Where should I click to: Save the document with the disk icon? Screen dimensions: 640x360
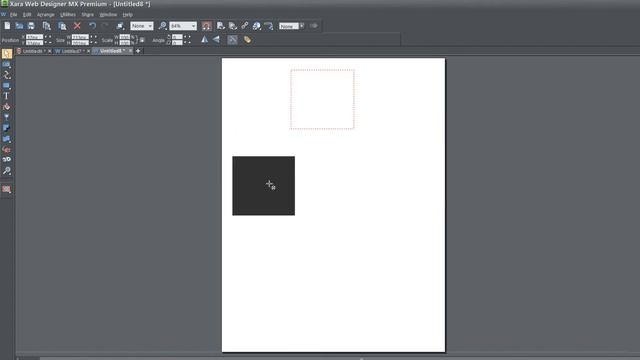pyautogui.click(x=31, y=26)
